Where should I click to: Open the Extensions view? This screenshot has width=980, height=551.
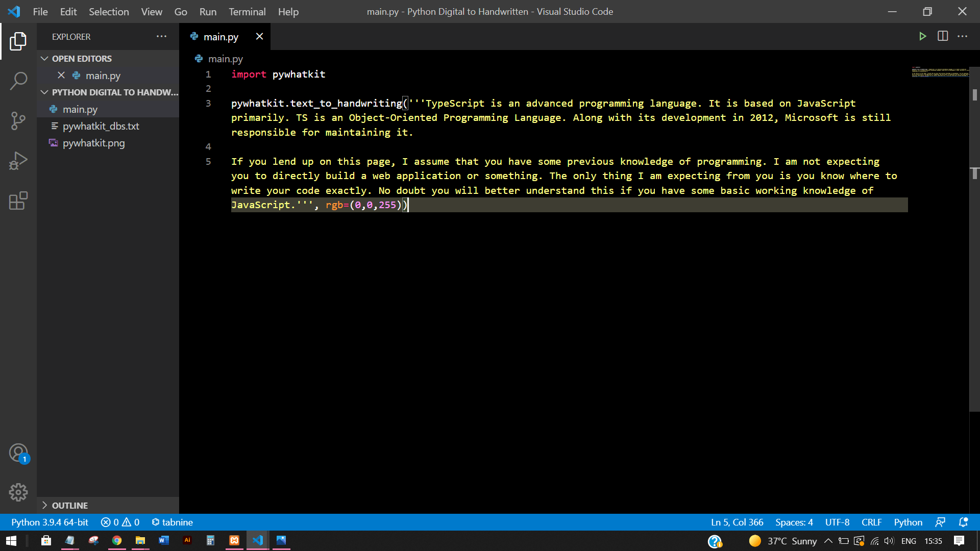18,201
